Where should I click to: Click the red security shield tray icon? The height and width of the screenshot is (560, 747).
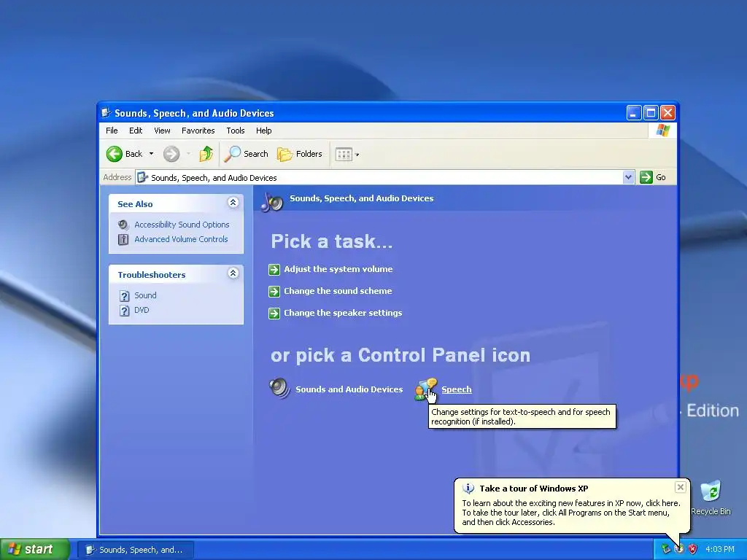[693, 549]
